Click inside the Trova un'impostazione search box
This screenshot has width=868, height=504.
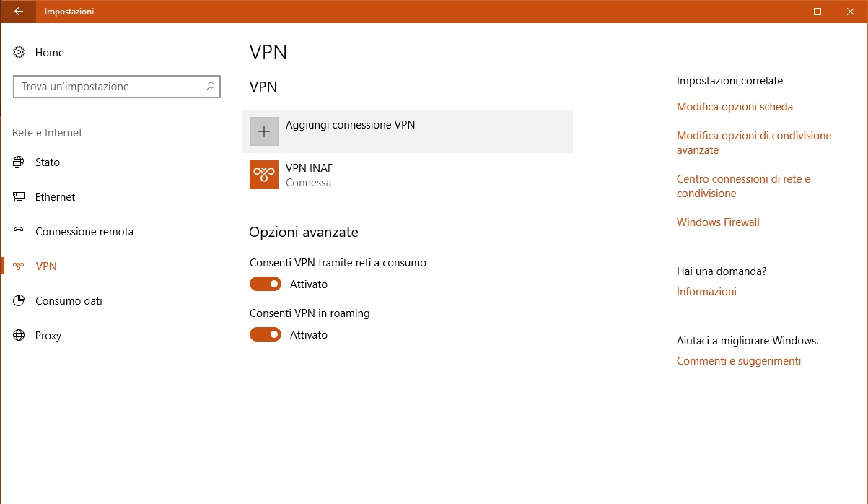pos(108,86)
